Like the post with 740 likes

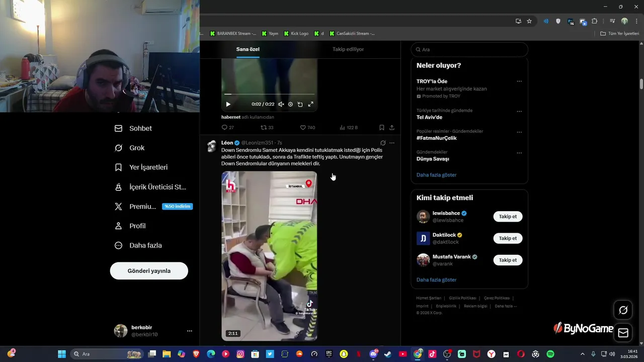[307, 128]
